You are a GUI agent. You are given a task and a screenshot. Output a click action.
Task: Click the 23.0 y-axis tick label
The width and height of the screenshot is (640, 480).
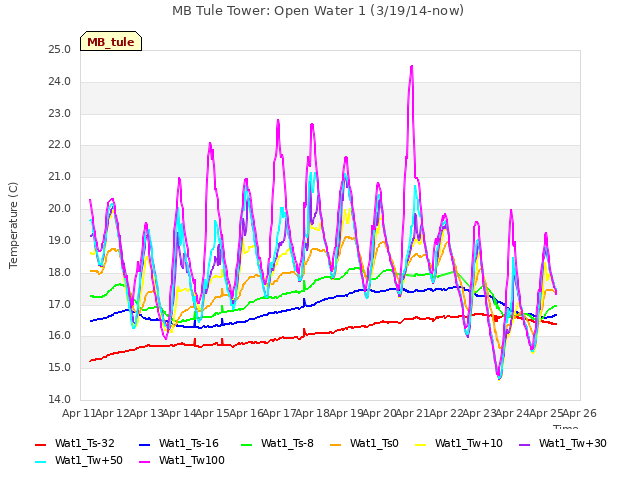(x=60, y=113)
